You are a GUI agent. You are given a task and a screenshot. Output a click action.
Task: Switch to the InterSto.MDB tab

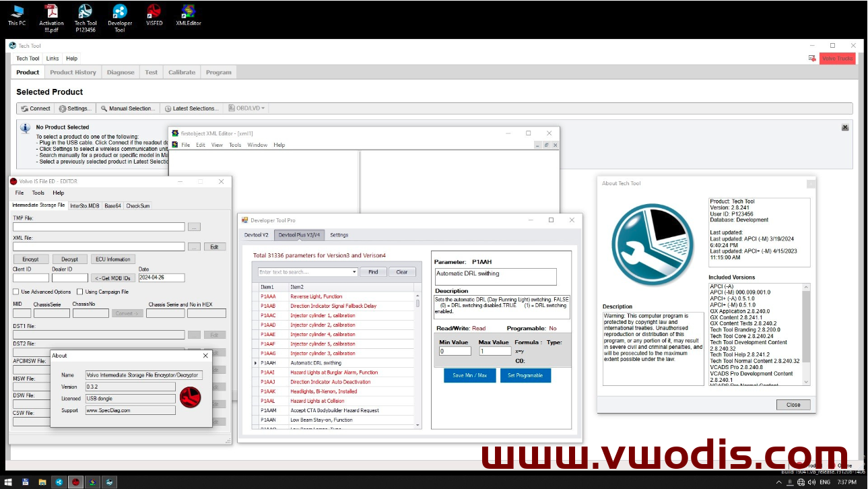click(x=85, y=205)
